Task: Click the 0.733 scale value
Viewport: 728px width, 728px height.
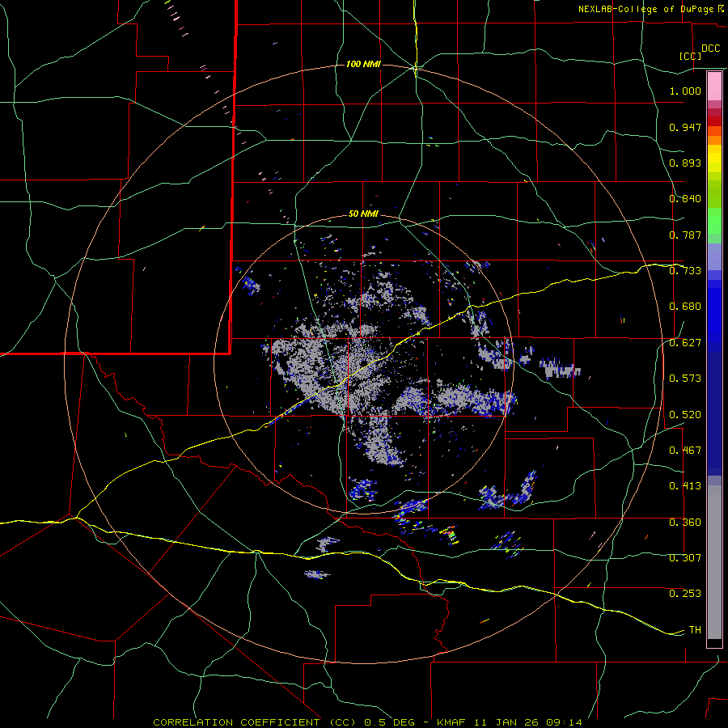Action: point(685,271)
